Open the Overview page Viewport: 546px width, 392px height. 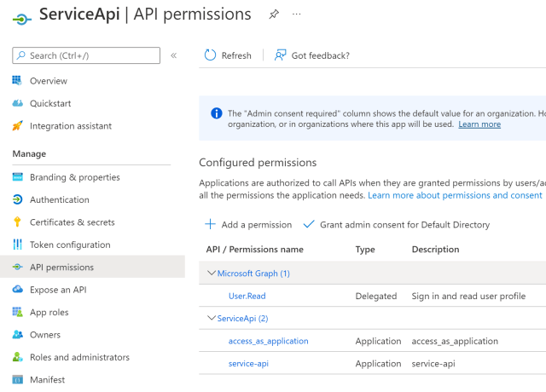tap(49, 81)
